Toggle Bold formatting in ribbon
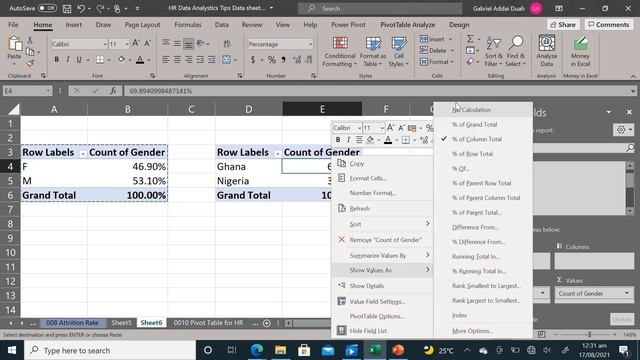The image size is (640, 360). [x=56, y=60]
